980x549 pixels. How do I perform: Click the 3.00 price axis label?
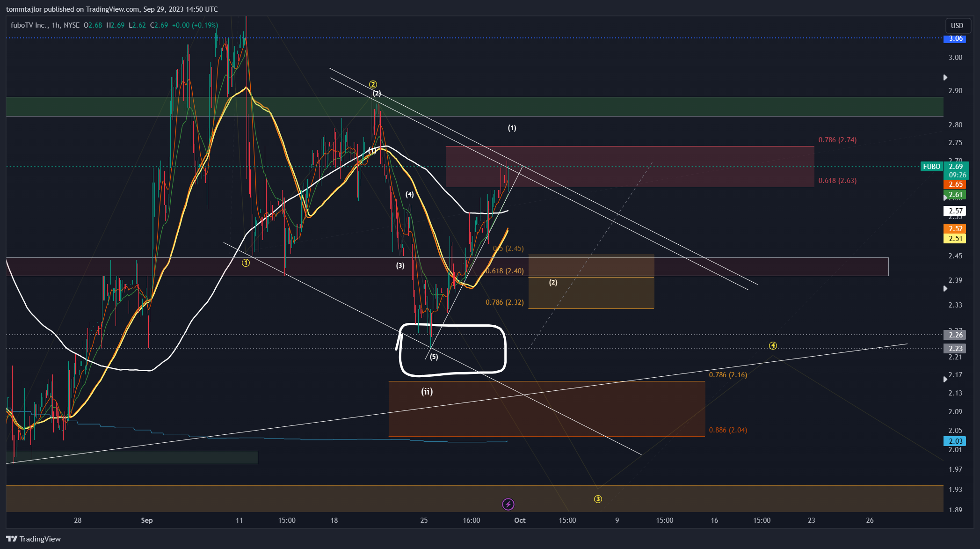[955, 58]
